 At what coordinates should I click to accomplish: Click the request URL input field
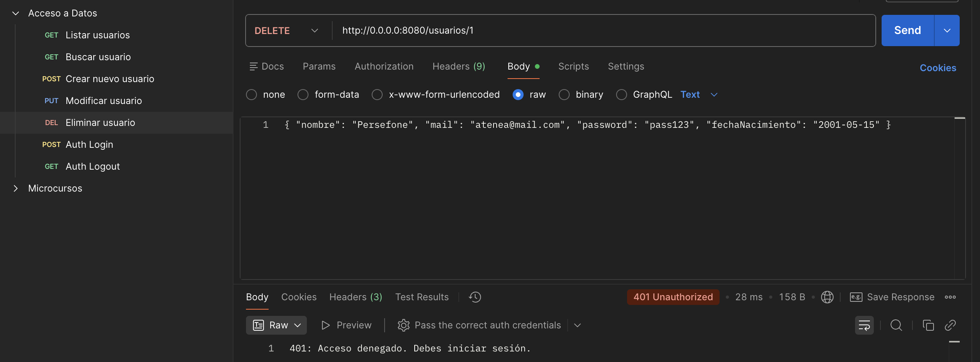[603, 30]
